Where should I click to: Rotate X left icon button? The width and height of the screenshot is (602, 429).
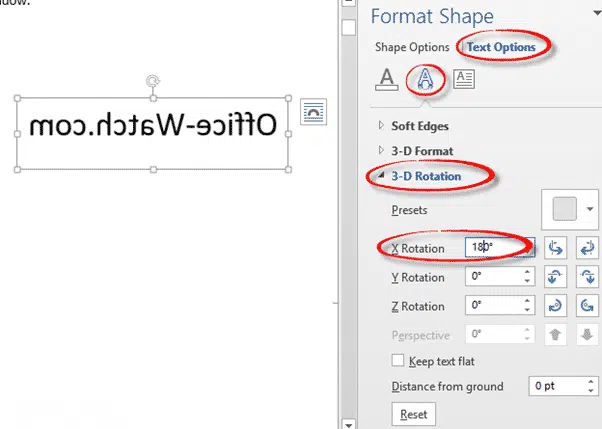coord(555,248)
